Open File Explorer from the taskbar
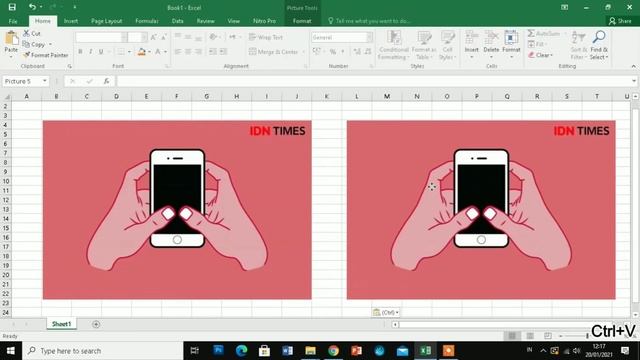Image resolution: width=640 pixels, height=360 pixels. pyautogui.click(x=310, y=351)
